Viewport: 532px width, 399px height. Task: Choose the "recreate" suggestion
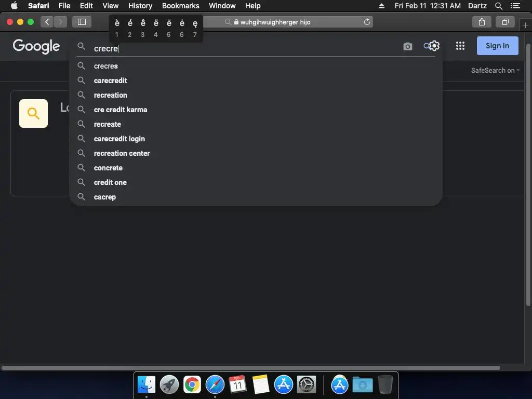pos(256,124)
